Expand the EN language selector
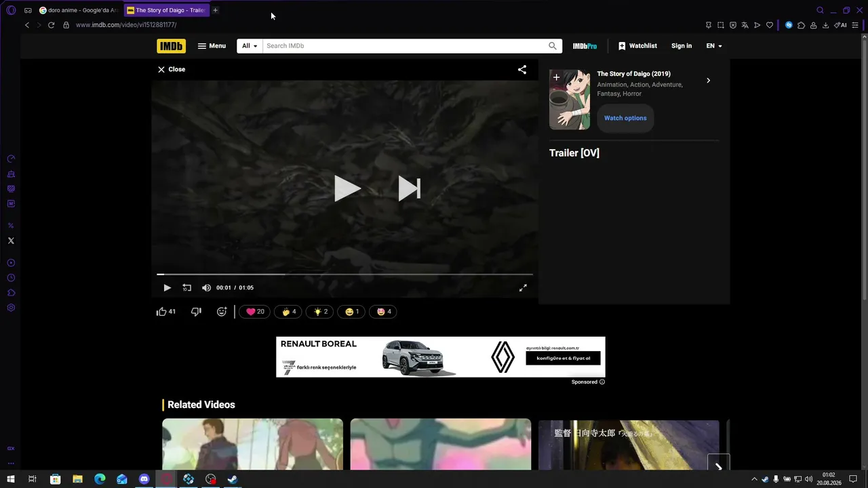The width and height of the screenshot is (868, 488). pyautogui.click(x=714, y=46)
